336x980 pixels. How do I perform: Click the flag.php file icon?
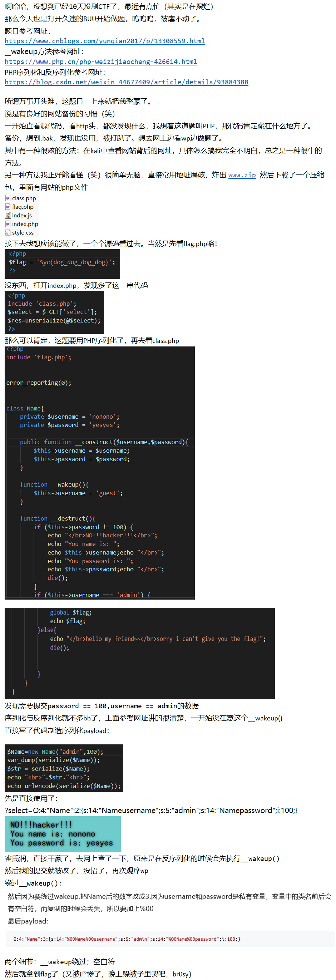8,207
